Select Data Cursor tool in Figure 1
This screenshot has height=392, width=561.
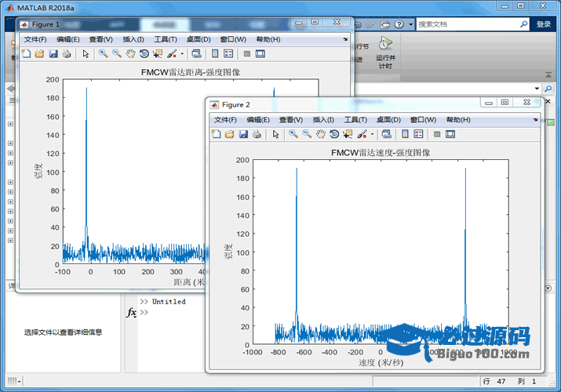point(158,54)
